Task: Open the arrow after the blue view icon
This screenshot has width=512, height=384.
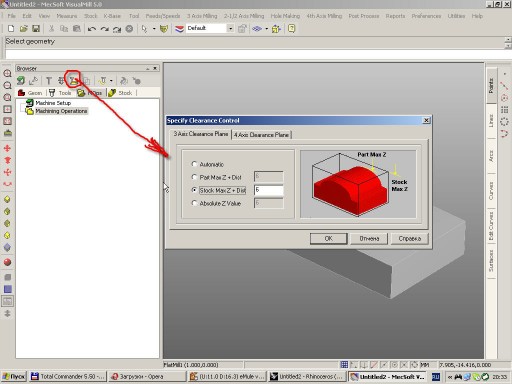Action: click(x=266, y=29)
